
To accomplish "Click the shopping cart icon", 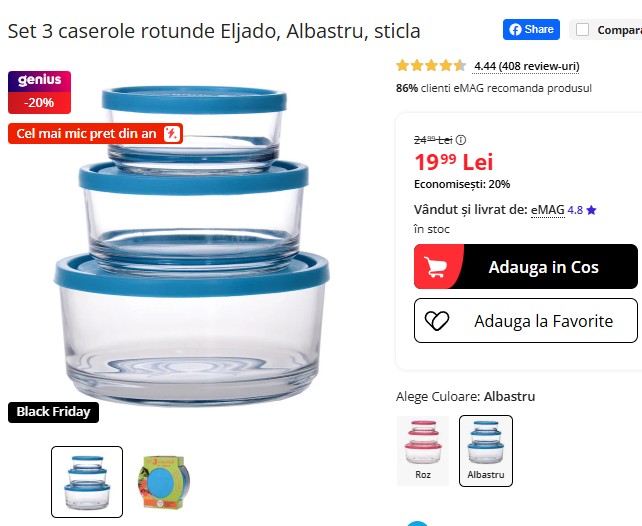I will 435,267.
